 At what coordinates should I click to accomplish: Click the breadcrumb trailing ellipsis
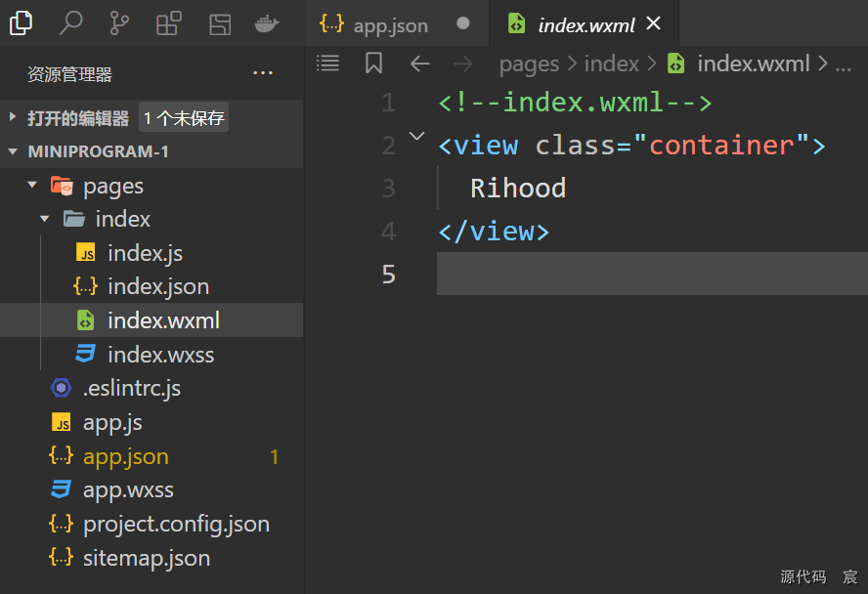[844, 68]
